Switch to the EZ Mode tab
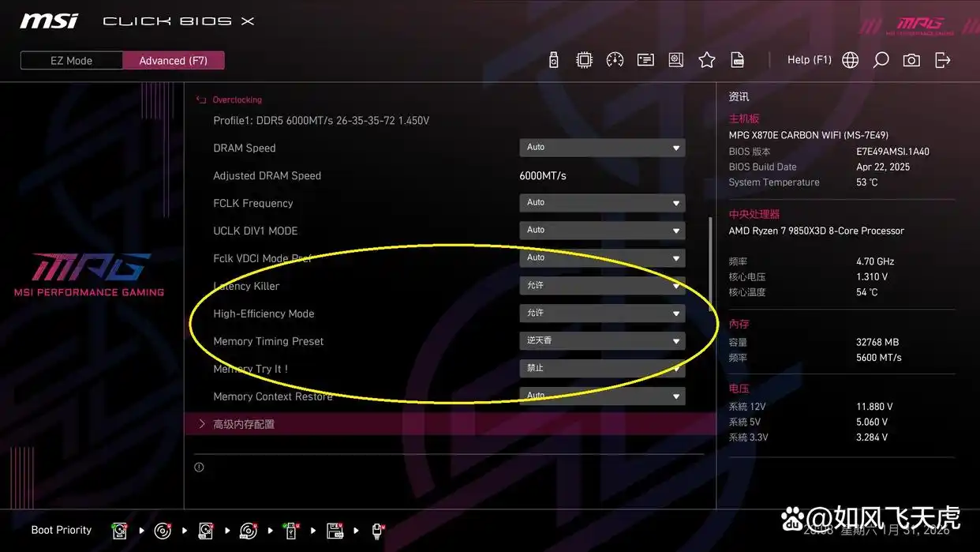Image resolution: width=980 pixels, height=552 pixels. point(72,61)
